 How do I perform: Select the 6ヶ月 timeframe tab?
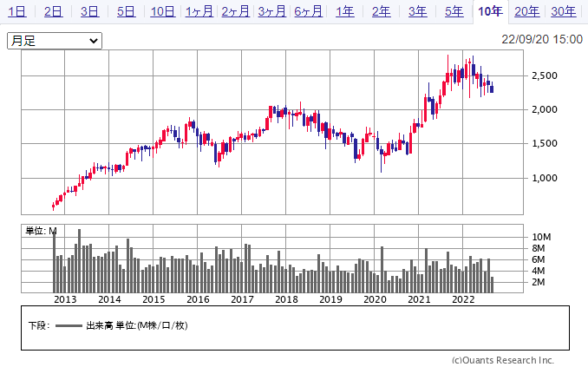(309, 11)
